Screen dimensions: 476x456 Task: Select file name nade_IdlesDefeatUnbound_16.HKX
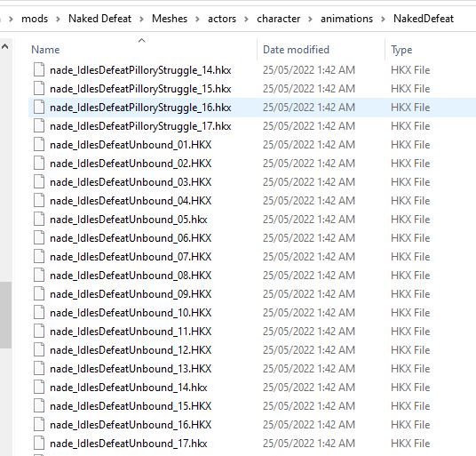click(131, 425)
